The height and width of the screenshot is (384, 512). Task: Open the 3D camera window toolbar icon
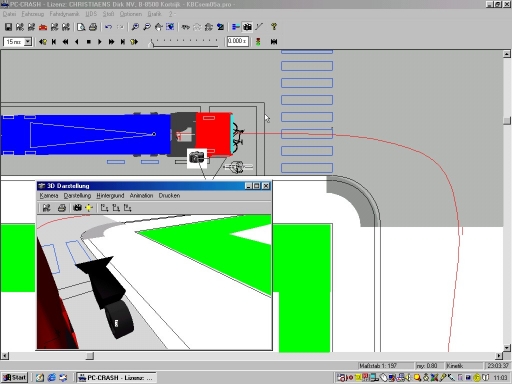247,27
